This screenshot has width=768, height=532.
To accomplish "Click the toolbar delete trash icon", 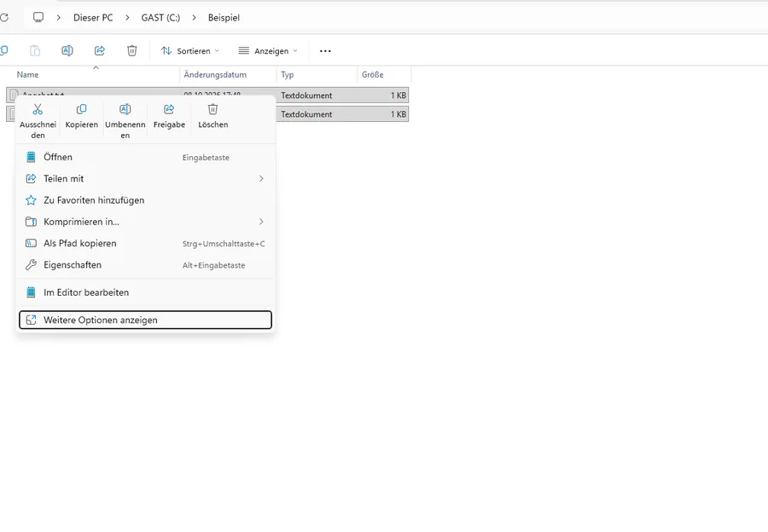I will click(131, 51).
